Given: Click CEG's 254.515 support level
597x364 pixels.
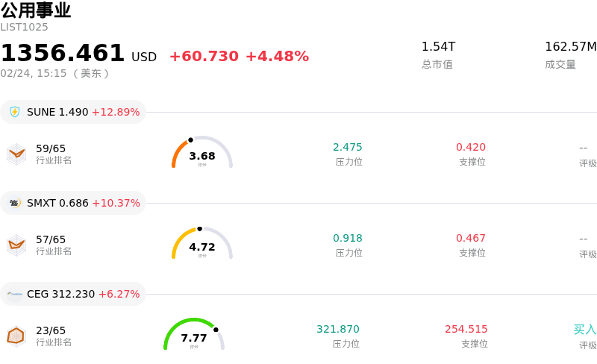Looking at the screenshot, I should (466, 329).
